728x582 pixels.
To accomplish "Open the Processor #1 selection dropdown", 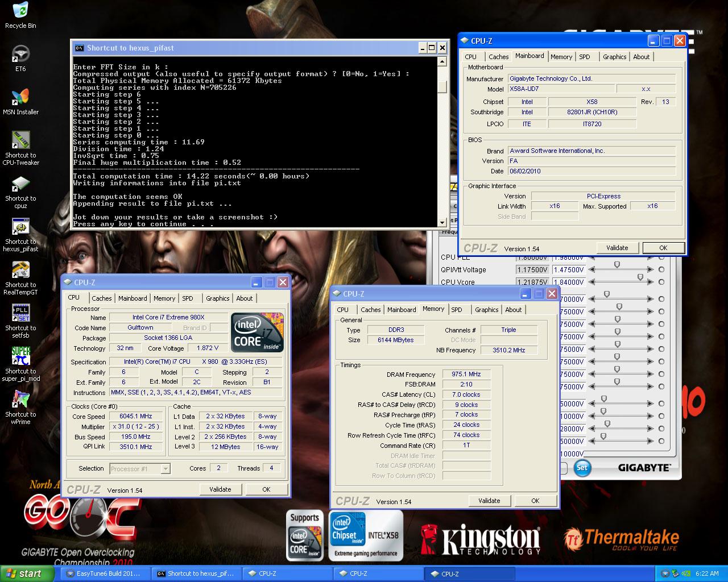I will (166, 468).
